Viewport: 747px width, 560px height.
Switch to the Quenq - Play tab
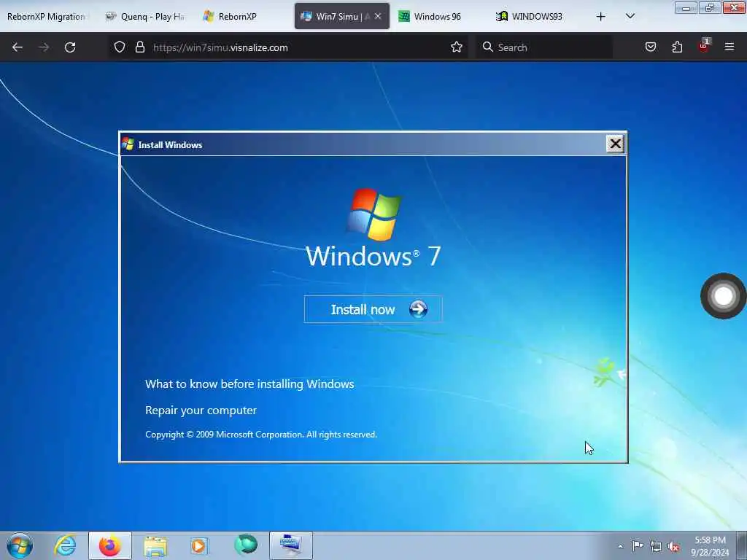[145, 16]
